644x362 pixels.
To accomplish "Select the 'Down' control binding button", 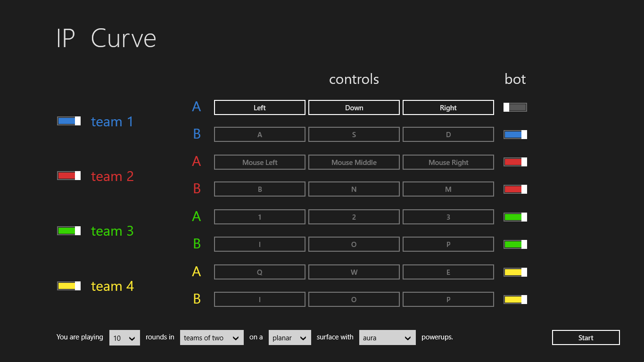I will [x=354, y=107].
